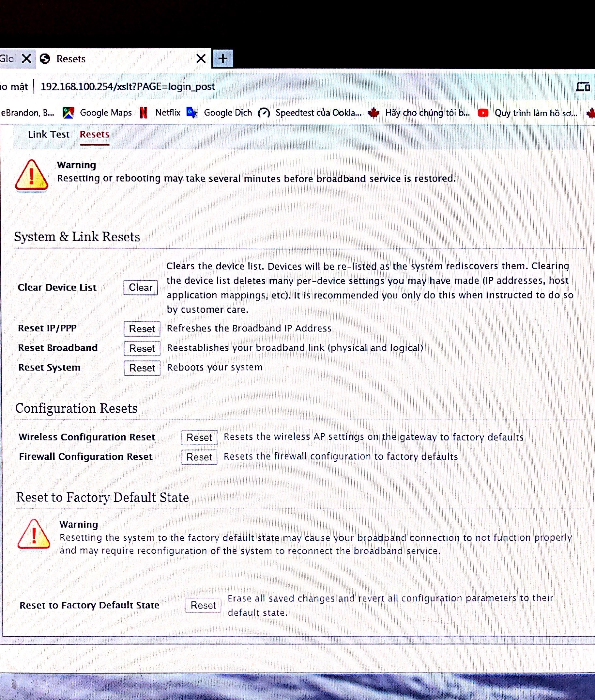Open the Speedtest của Ookla bookmark
The width and height of the screenshot is (595, 700).
[x=310, y=113]
